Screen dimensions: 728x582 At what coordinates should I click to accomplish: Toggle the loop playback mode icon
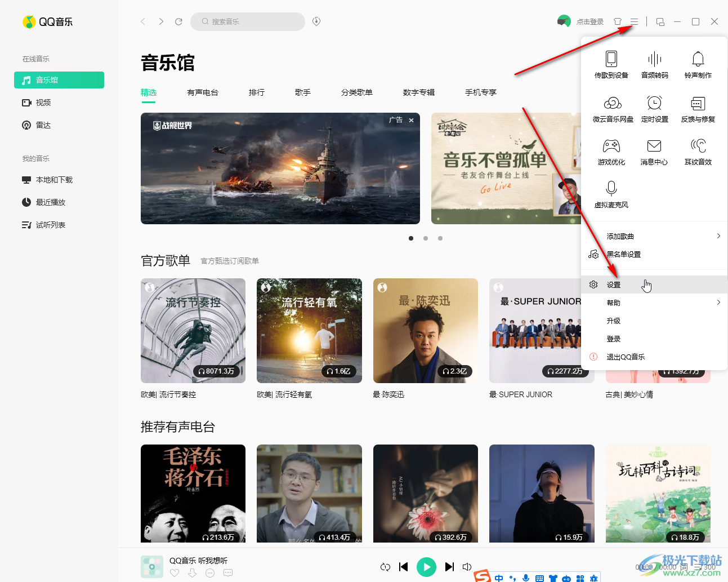385,567
